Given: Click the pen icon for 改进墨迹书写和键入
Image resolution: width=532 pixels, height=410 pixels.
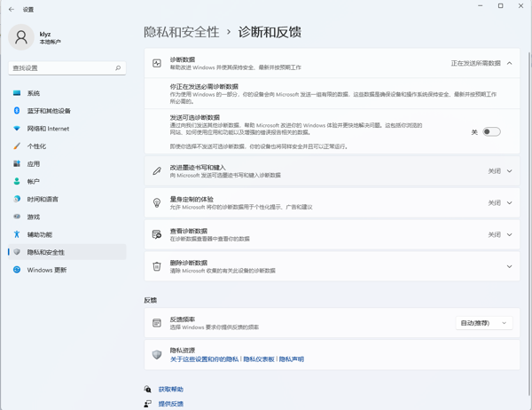Looking at the screenshot, I should click(157, 171).
